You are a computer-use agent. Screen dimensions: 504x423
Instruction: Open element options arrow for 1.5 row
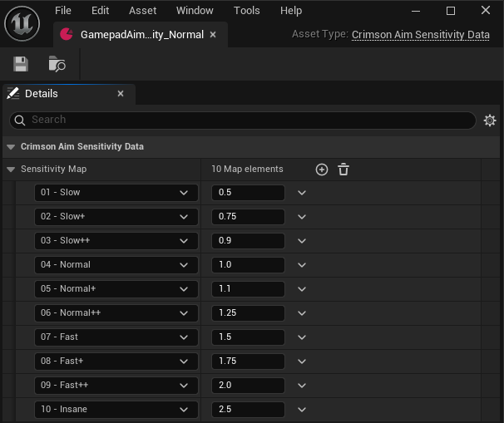click(x=302, y=337)
